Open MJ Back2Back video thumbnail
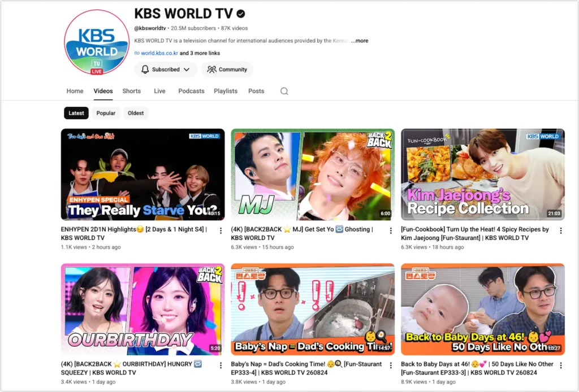 pos(313,175)
